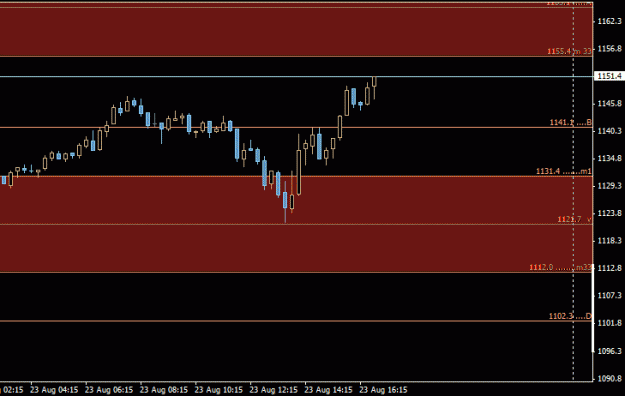Viewport: 625px width, 396px height.
Task: Click the 23 Aug 14:15 time label
Action: (x=328, y=390)
